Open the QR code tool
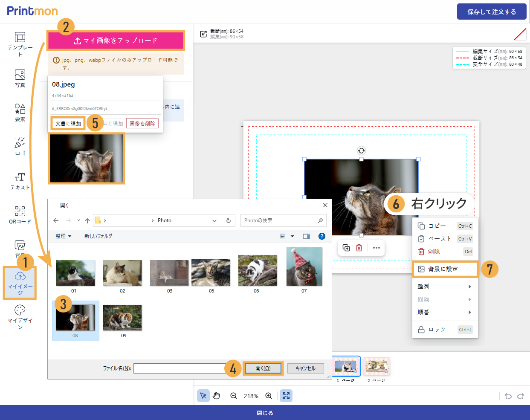530x420 pixels. [x=20, y=214]
